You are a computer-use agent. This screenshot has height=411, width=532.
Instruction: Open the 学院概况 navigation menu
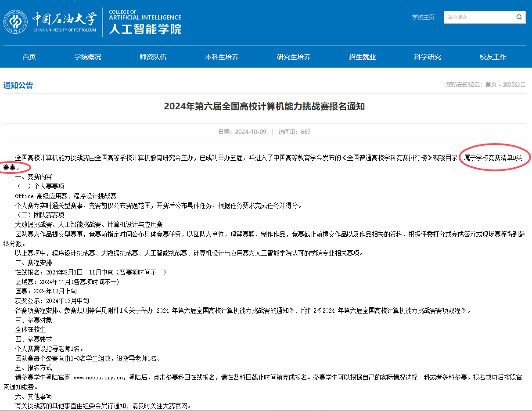pos(88,57)
